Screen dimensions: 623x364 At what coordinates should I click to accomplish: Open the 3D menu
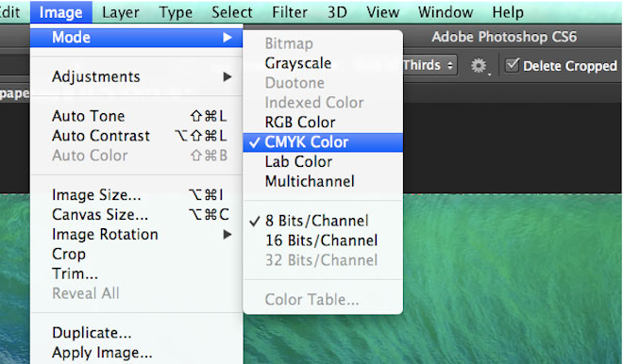click(337, 12)
